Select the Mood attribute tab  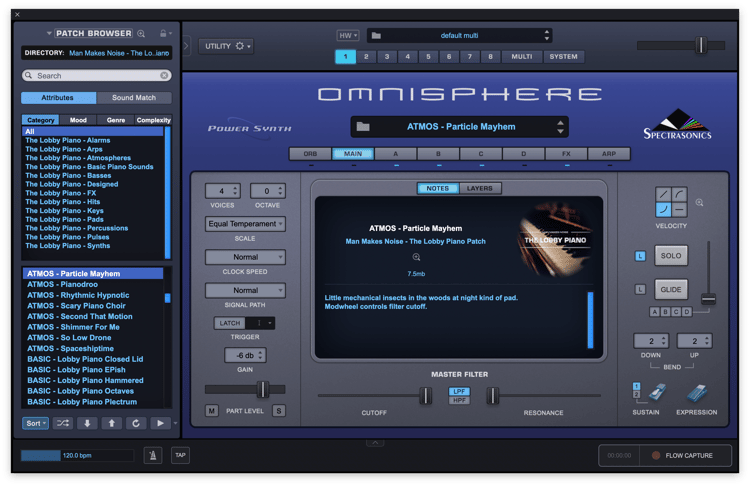pos(78,120)
